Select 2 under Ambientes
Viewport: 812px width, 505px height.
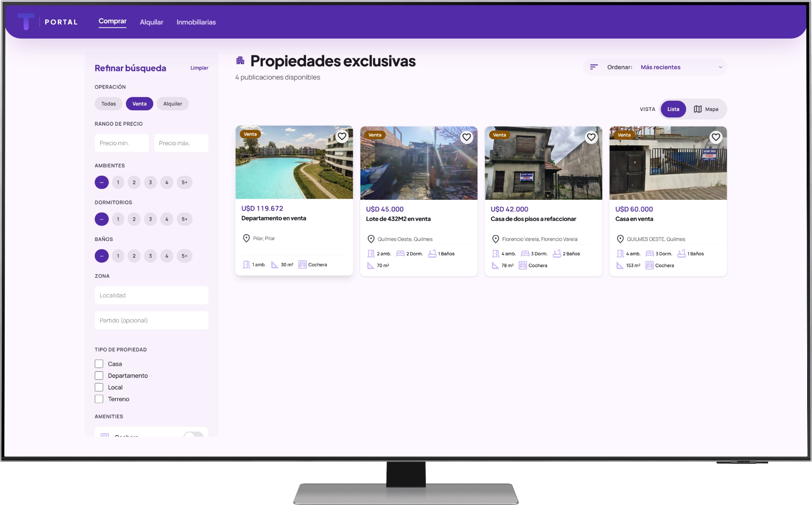[x=134, y=182]
